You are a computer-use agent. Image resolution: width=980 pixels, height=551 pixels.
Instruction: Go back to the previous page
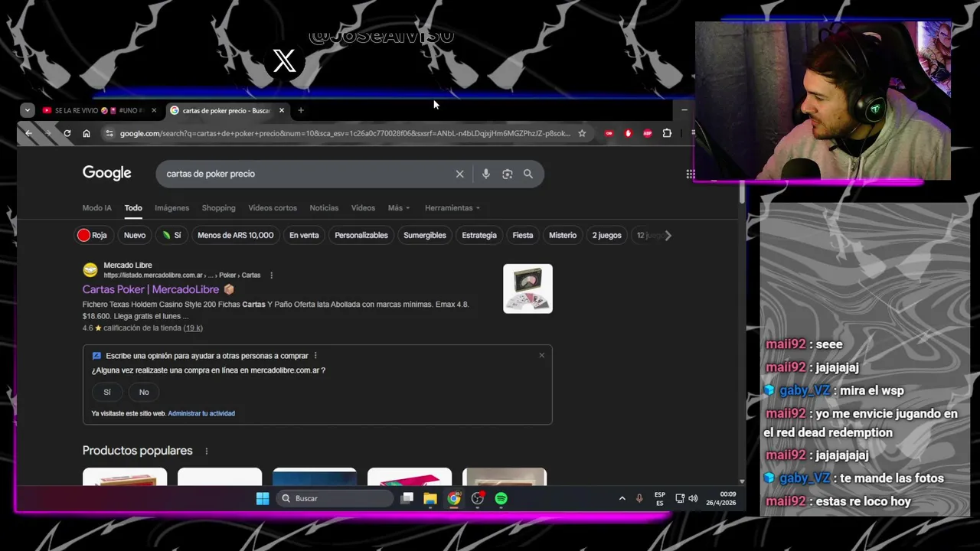pos(28,133)
